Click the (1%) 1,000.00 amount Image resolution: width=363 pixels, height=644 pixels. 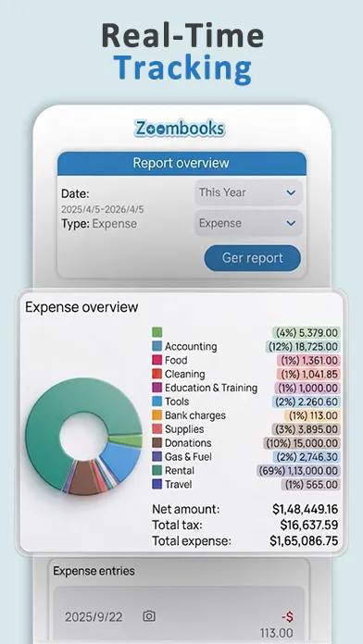pos(307,388)
